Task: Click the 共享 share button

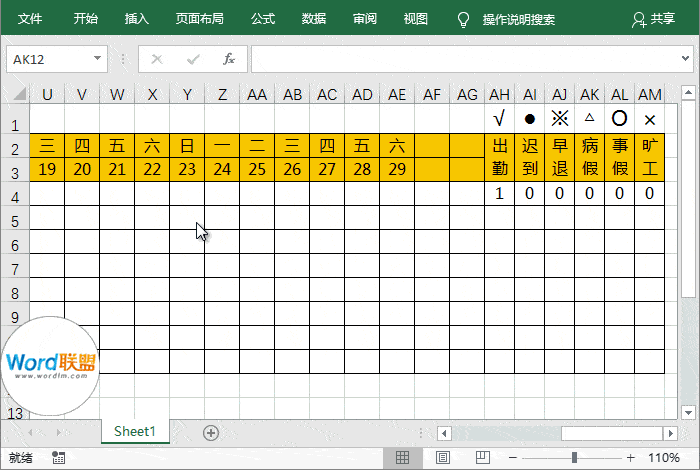Action: point(653,19)
